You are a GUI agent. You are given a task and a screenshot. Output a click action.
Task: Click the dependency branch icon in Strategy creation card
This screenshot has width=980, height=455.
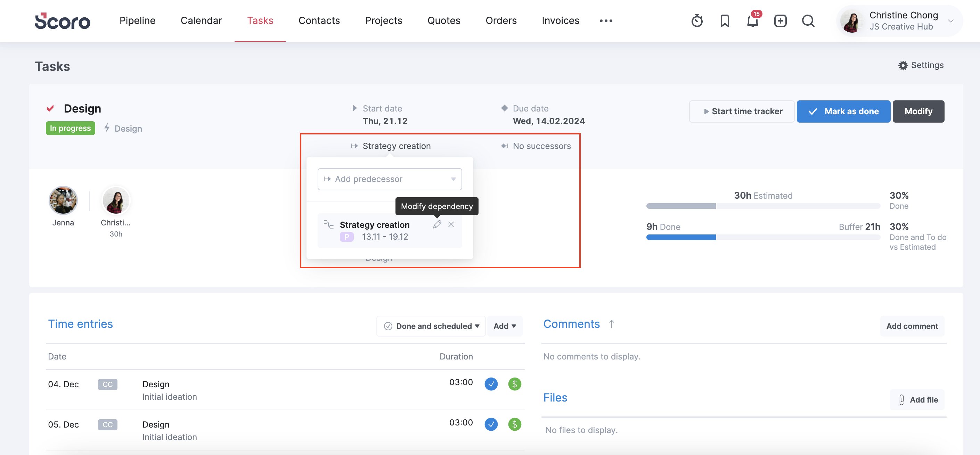click(x=328, y=224)
